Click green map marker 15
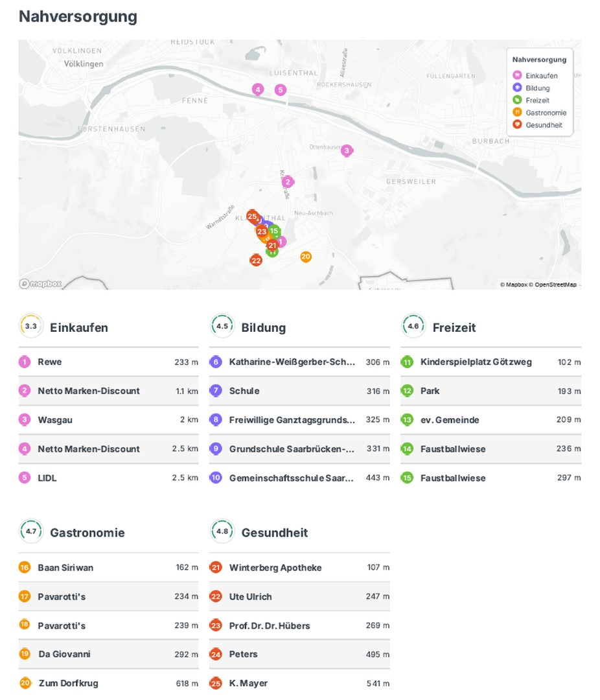The image size is (600, 700). click(274, 231)
